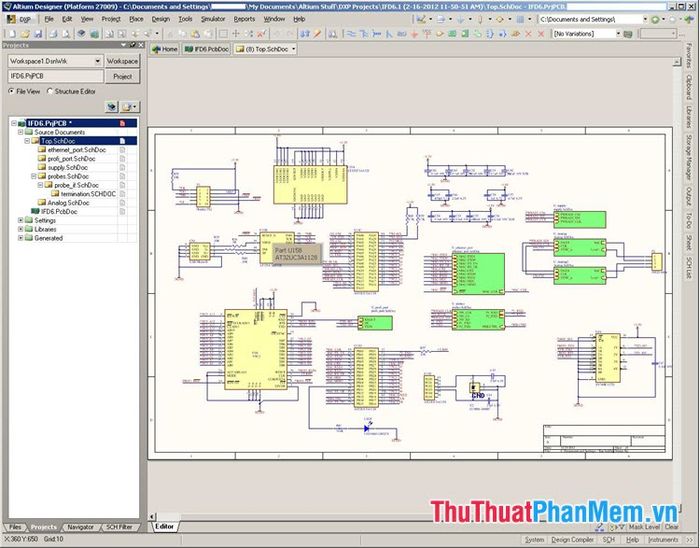The width and height of the screenshot is (700, 548).
Task: Expand the Settings folder
Action: point(21,221)
